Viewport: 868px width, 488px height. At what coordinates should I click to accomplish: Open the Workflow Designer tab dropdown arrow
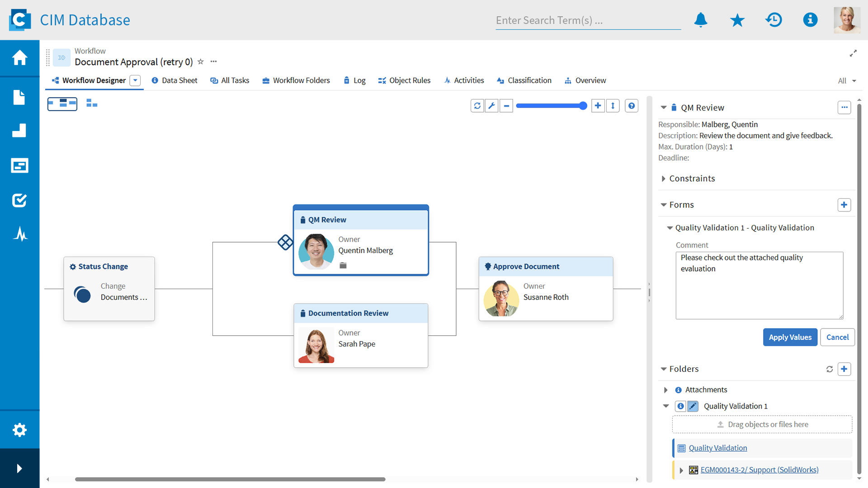(135, 80)
